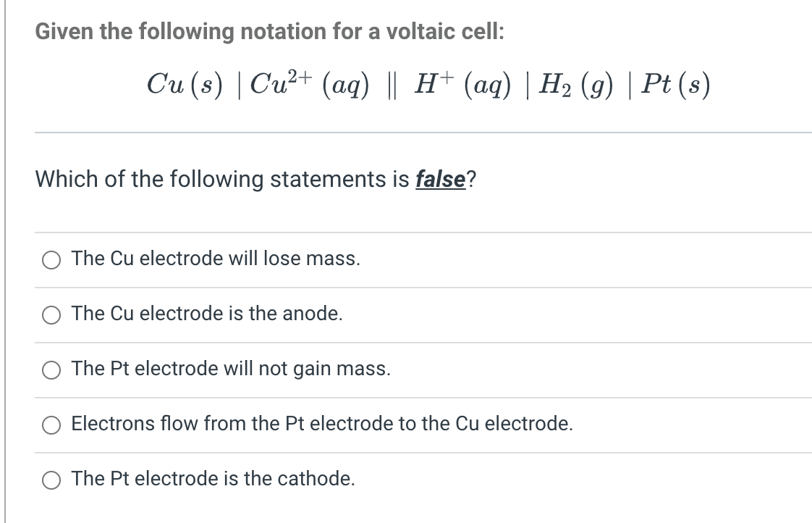Viewport: 812px width, 523px height.
Task: Click the answer text 'The Cu electrode is the anode.'
Action: tap(206, 314)
